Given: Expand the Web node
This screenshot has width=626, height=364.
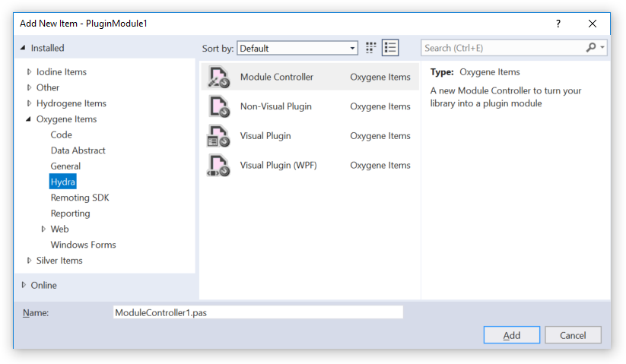Looking at the screenshot, I should (x=43, y=229).
